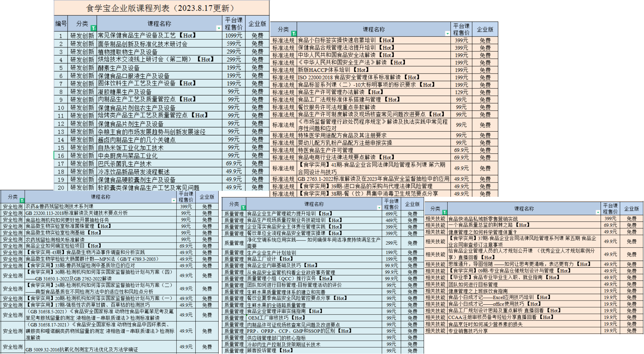The image size is (644, 354).
Task: Click the 分类 filter icon in the 质量管理 table
Action: [x=243, y=208]
